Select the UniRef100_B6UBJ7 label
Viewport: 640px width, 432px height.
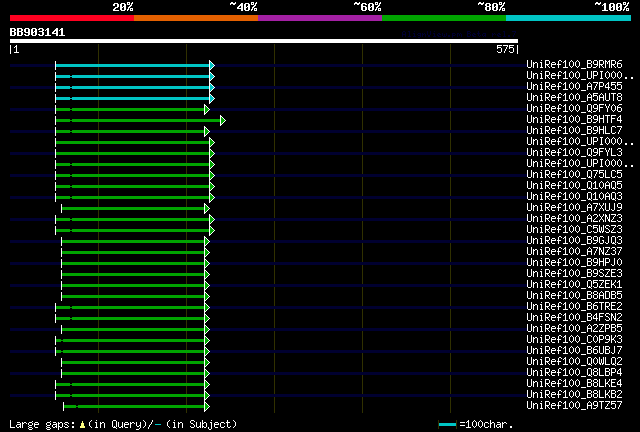(574, 351)
